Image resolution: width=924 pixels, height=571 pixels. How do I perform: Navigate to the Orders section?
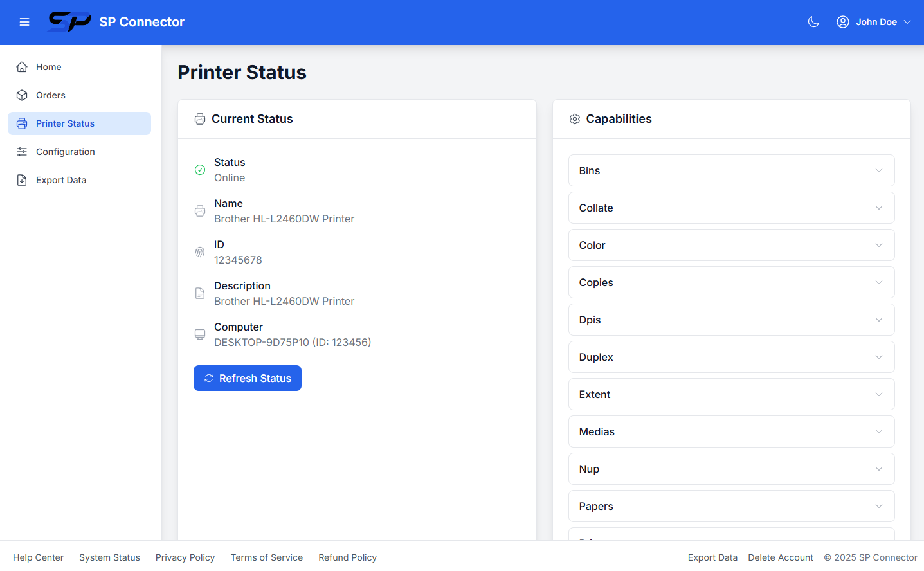(x=50, y=95)
